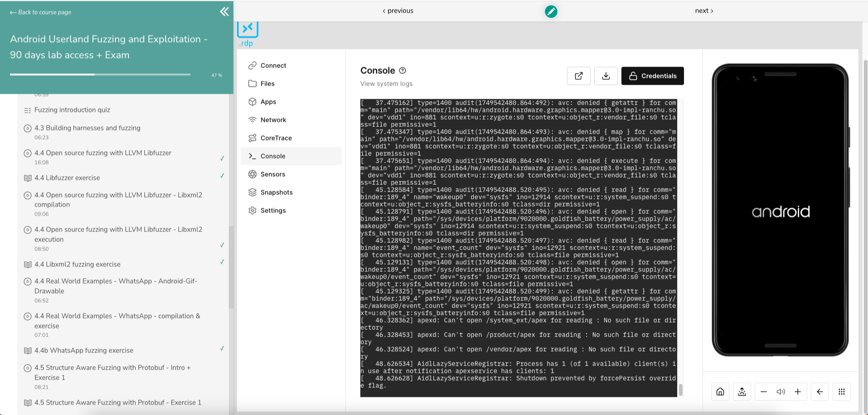Image resolution: width=868 pixels, height=415 pixels.
Task: Toggle checkmark for 4.4 Libxml2 fuzzing exercise
Action: click(222, 262)
